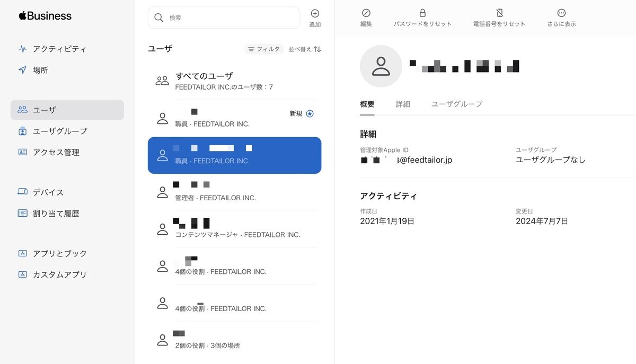Switch to the 詳細 tab
The height and width of the screenshot is (364, 636).
point(403,104)
